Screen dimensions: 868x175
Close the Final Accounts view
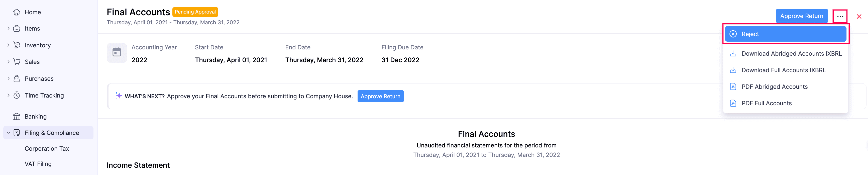(859, 17)
